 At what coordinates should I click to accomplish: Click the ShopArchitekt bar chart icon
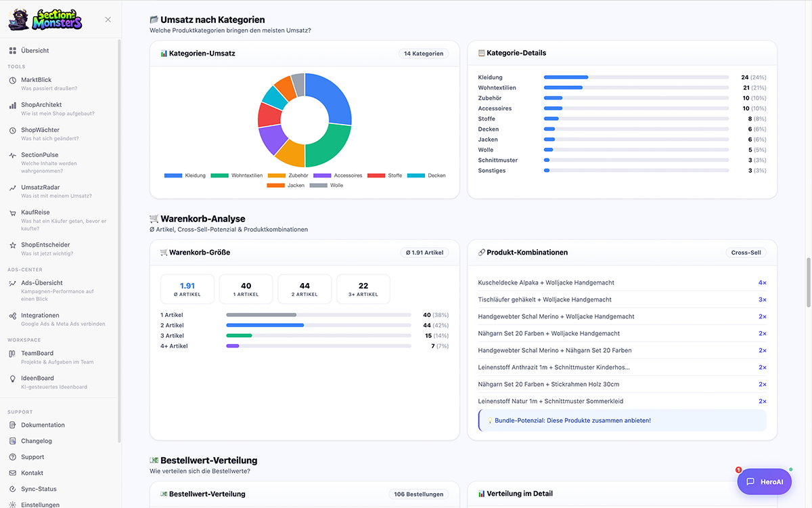pos(13,105)
